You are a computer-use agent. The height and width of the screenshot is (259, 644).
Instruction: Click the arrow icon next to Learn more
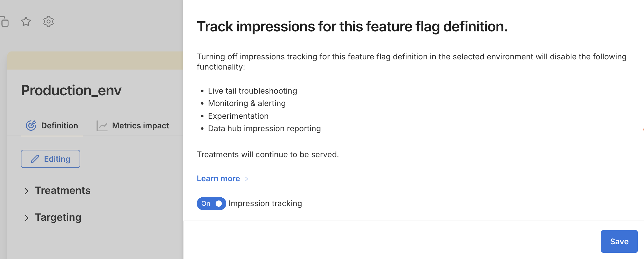click(245, 179)
